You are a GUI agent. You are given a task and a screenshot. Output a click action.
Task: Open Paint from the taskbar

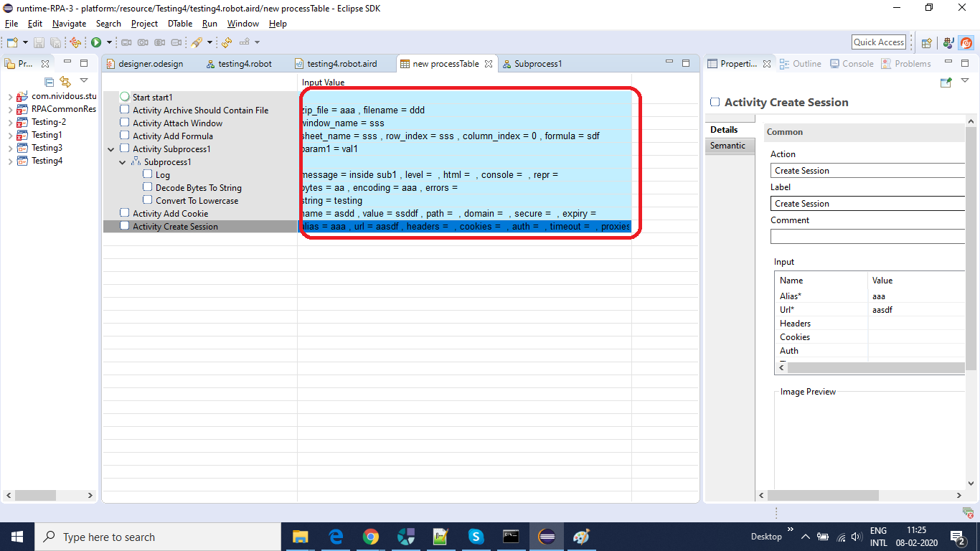pos(581,537)
